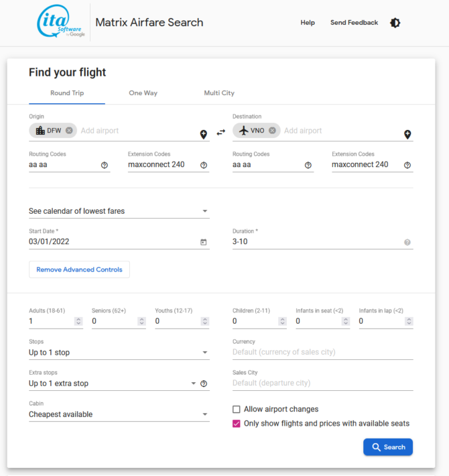Image resolution: width=449 pixels, height=476 pixels.
Task: Click the Find your flight heading
Action: (67, 72)
